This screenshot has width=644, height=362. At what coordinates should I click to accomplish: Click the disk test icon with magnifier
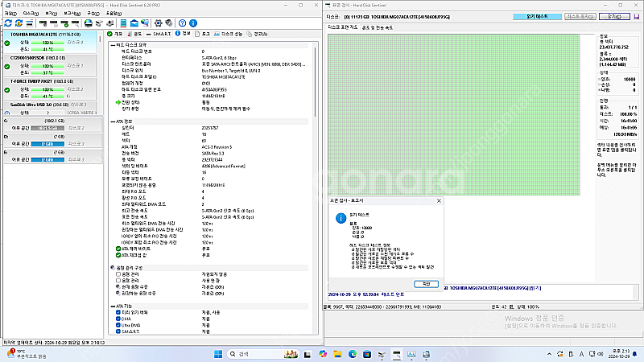click(75, 23)
